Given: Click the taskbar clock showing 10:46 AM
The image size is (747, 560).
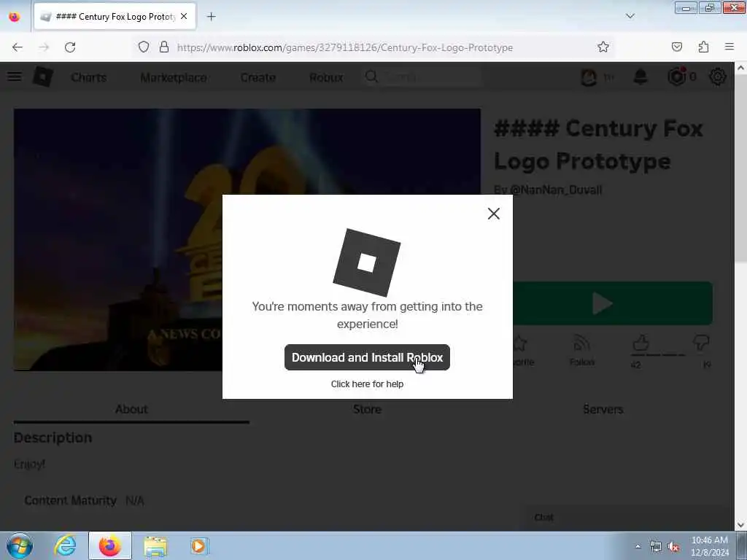Looking at the screenshot, I should pyautogui.click(x=709, y=546).
